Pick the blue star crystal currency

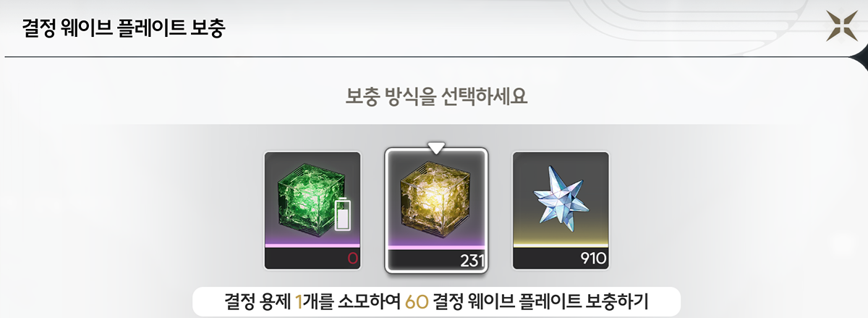(x=561, y=210)
